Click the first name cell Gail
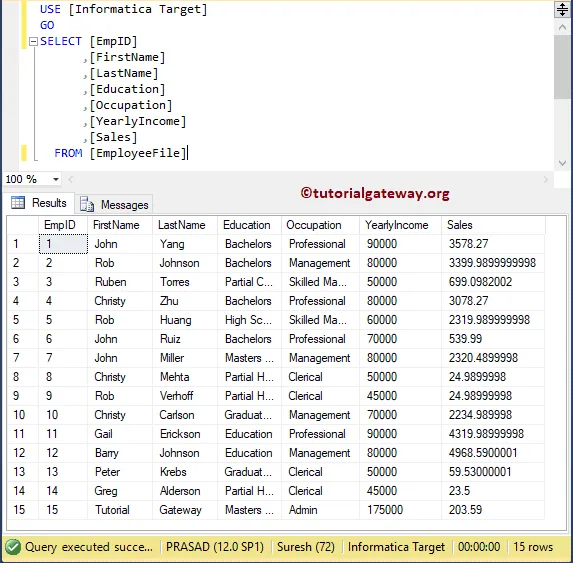 tap(120, 434)
